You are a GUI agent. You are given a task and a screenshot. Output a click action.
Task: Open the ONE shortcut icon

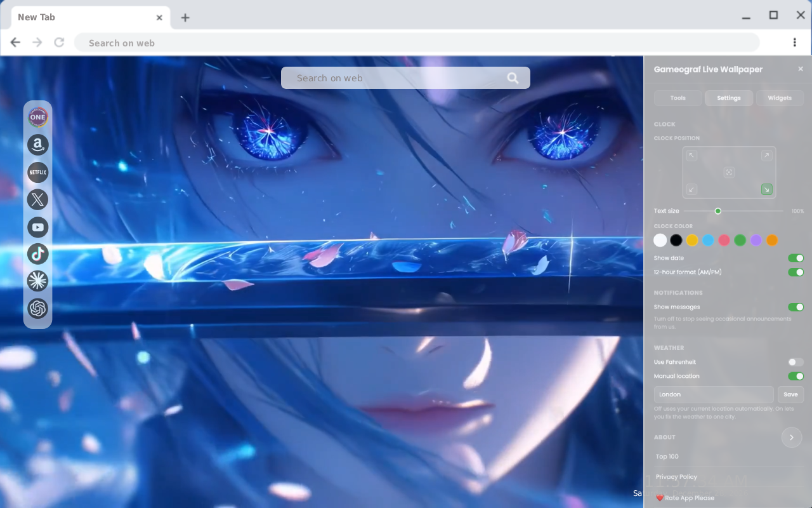(x=38, y=117)
